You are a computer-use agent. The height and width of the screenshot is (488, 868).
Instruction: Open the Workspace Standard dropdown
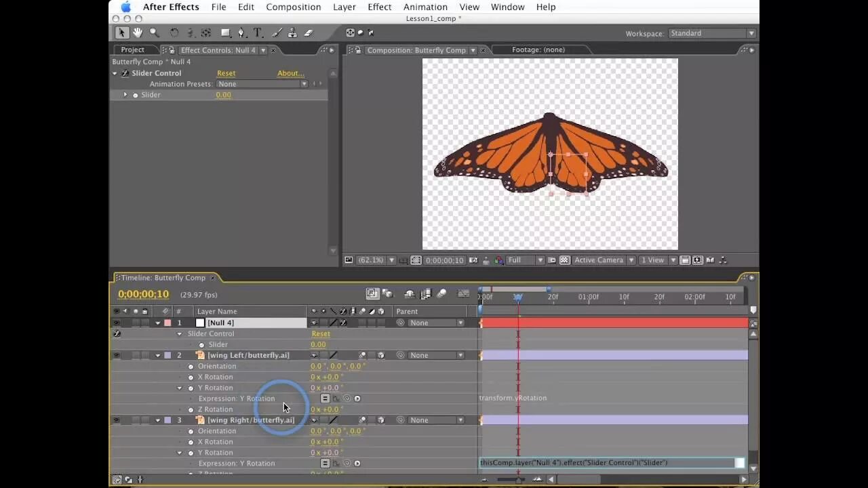point(712,33)
